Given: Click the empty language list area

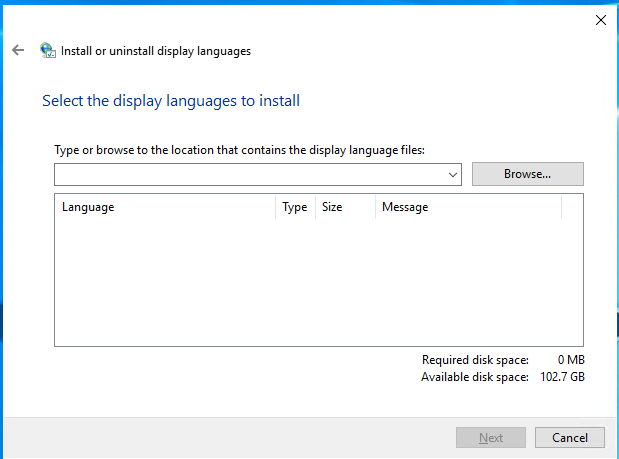Looking at the screenshot, I should coord(318,282).
